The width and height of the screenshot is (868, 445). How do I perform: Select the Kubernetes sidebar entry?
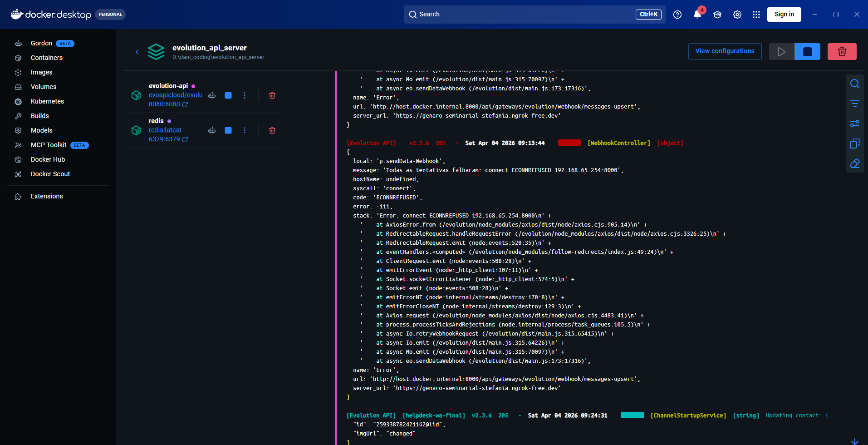47,101
